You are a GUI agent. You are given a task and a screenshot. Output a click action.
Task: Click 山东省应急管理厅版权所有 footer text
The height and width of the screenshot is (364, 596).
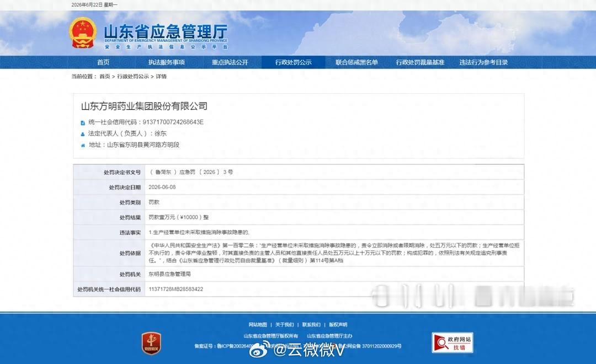271,336
